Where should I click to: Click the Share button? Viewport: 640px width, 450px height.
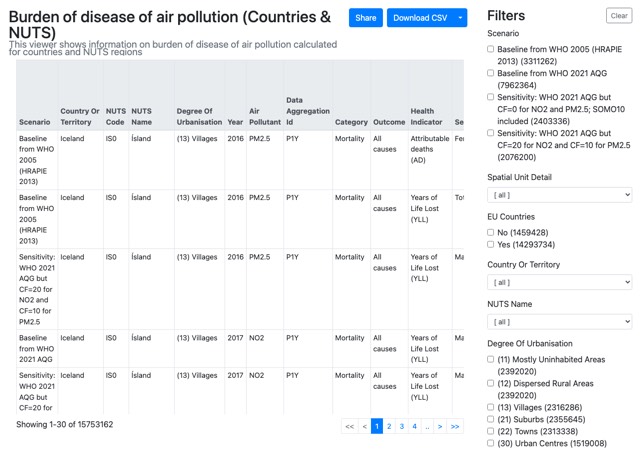[365, 18]
